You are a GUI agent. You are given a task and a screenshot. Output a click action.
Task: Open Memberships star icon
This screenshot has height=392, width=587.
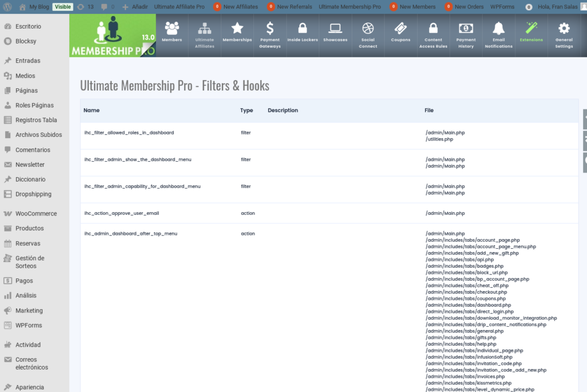pos(237,28)
